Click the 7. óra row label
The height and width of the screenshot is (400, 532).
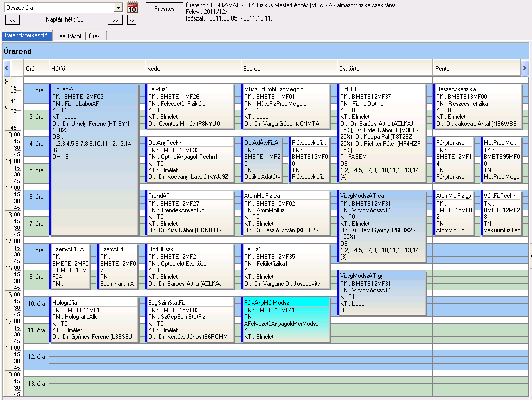pyautogui.click(x=36, y=224)
